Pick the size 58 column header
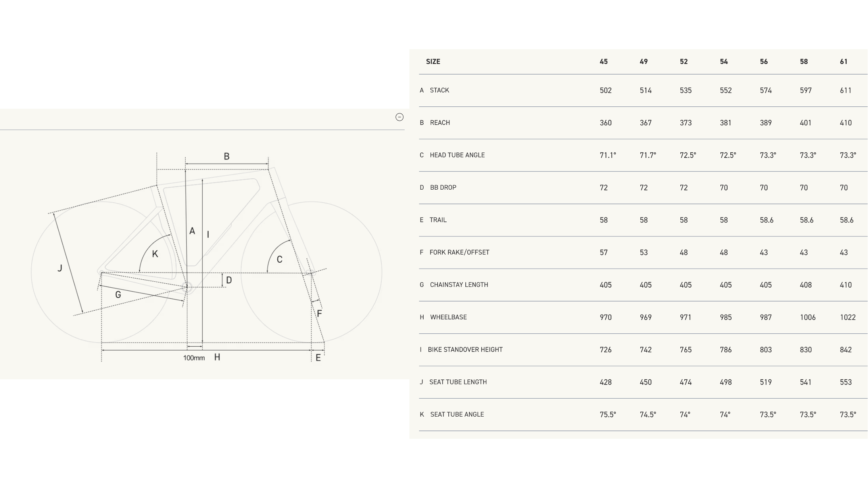 (x=804, y=61)
